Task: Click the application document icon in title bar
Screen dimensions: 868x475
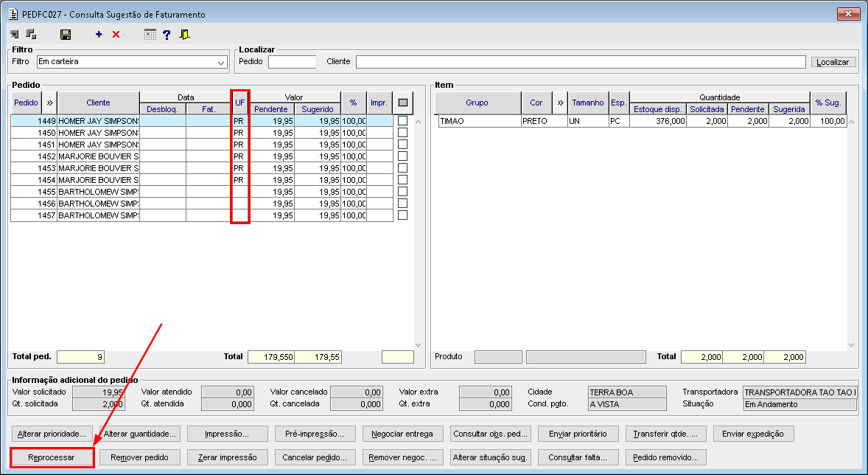Action: [13, 14]
